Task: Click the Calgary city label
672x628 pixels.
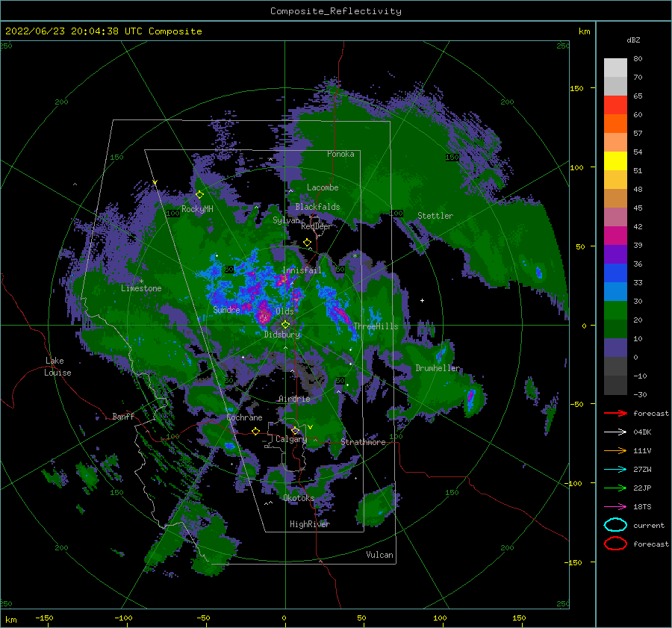Action: tap(291, 439)
